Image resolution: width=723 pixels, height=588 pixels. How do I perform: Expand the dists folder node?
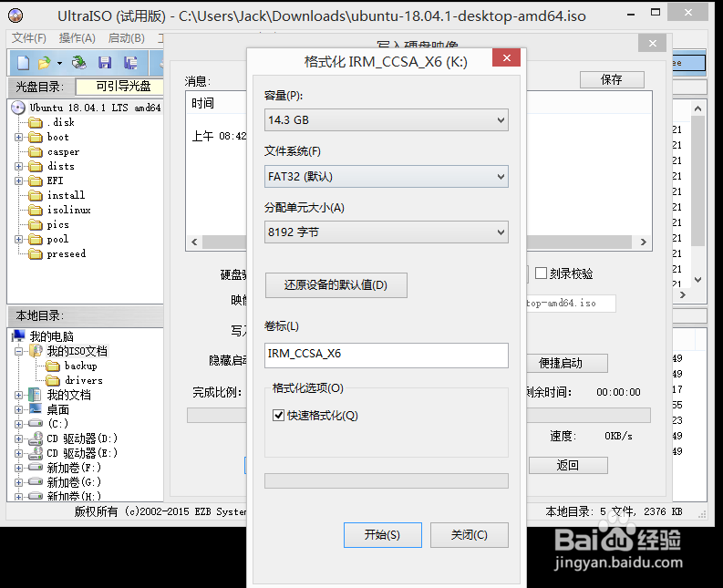(x=18, y=167)
